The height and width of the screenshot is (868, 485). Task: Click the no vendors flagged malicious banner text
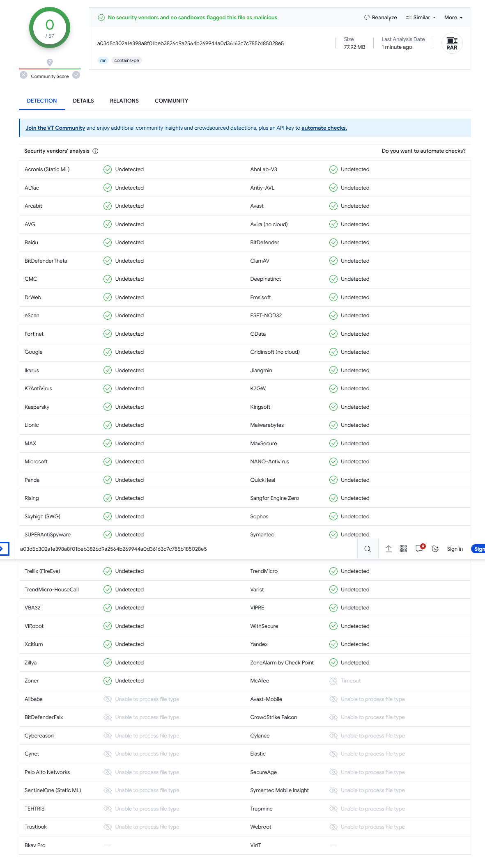193,18
